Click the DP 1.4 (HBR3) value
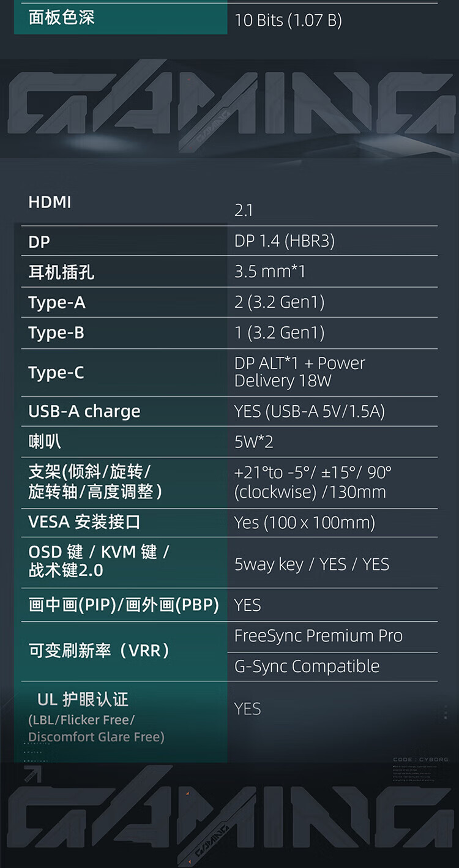 (x=285, y=241)
